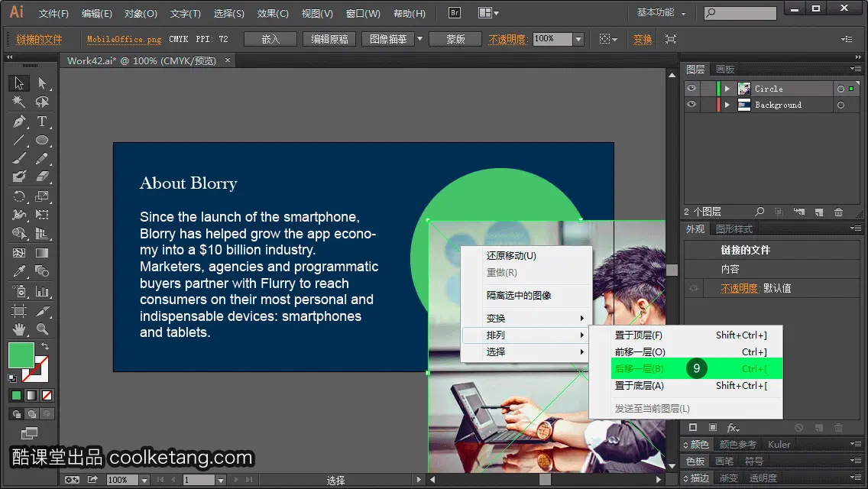Open the 效果(C) menu

(273, 13)
